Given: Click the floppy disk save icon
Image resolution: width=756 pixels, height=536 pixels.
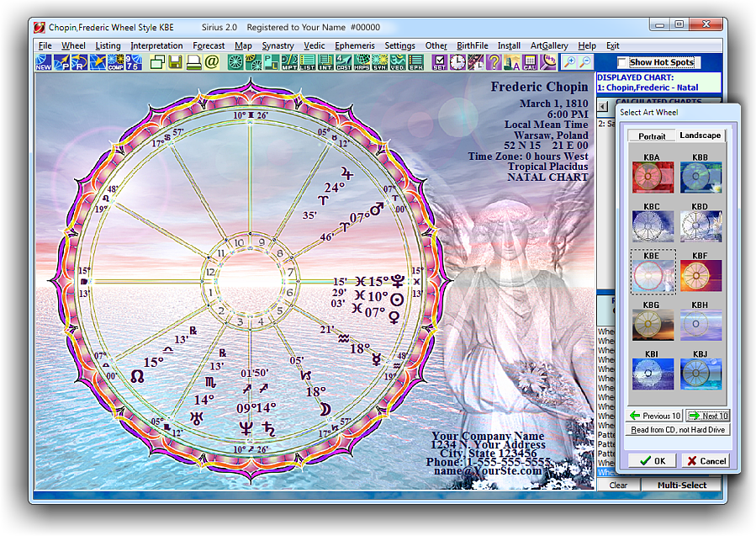Looking at the screenshot, I should click(x=175, y=62).
